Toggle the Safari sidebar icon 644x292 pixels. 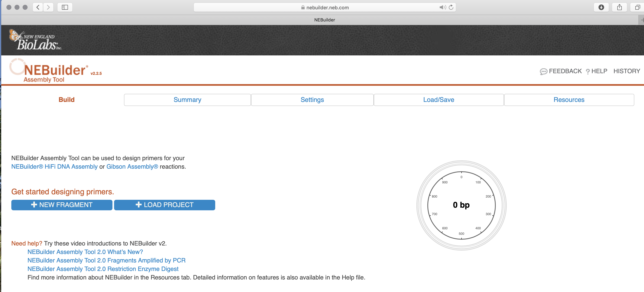[x=65, y=7]
